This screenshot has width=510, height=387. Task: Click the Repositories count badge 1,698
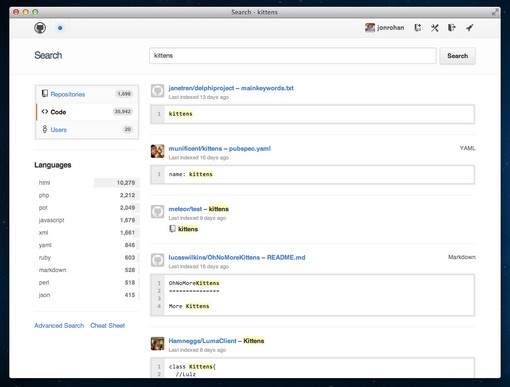(x=124, y=94)
